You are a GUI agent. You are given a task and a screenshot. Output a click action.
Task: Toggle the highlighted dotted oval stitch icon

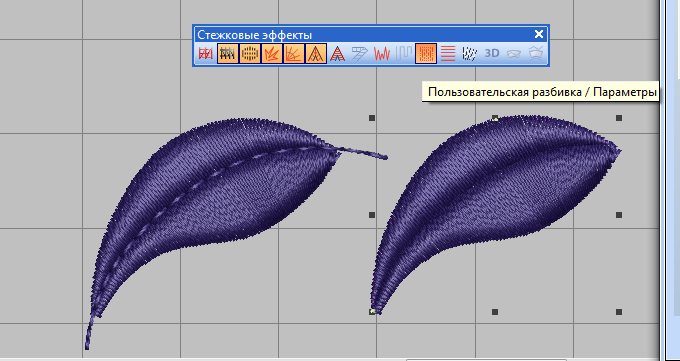[x=250, y=54]
